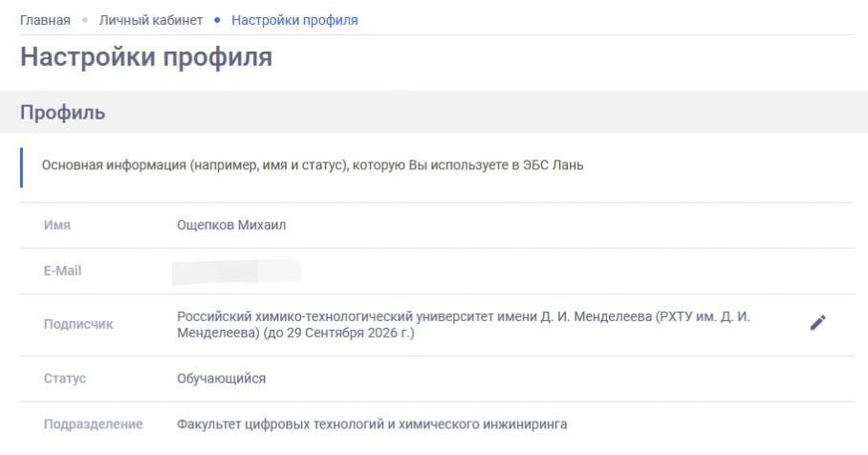Click the Факультет цифровых технологий department value
This screenshot has height=455, width=868.
[x=372, y=423]
